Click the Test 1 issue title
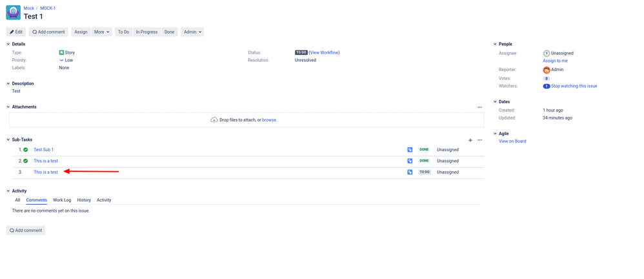Viewport: 644px width, 279px height. click(34, 16)
